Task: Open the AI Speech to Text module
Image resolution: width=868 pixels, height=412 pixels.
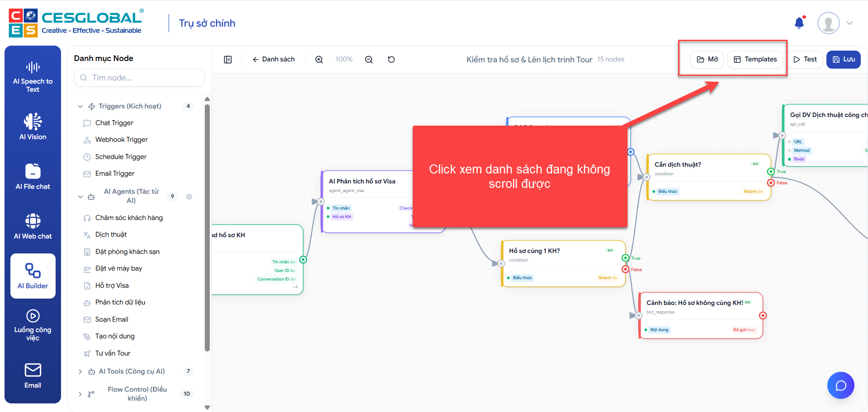Action: pyautogui.click(x=33, y=77)
